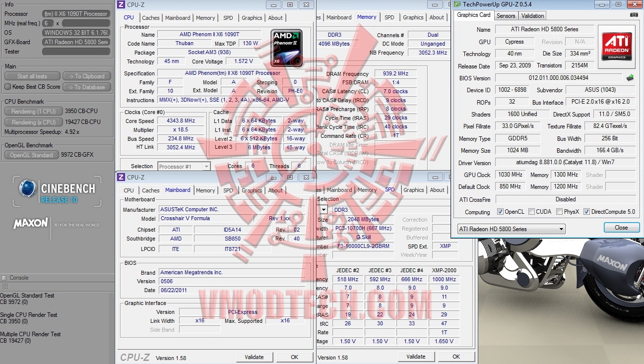Click the camera screenshot icon in GPU-Z

click(634, 15)
